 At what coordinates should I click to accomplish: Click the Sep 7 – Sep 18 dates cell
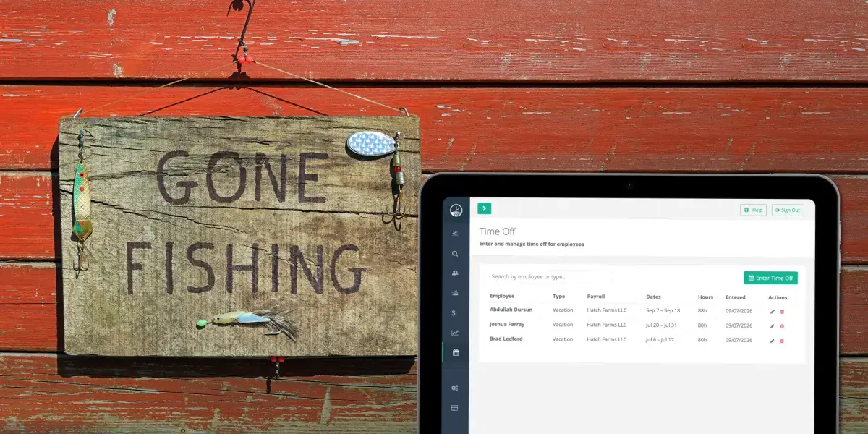coord(663,310)
